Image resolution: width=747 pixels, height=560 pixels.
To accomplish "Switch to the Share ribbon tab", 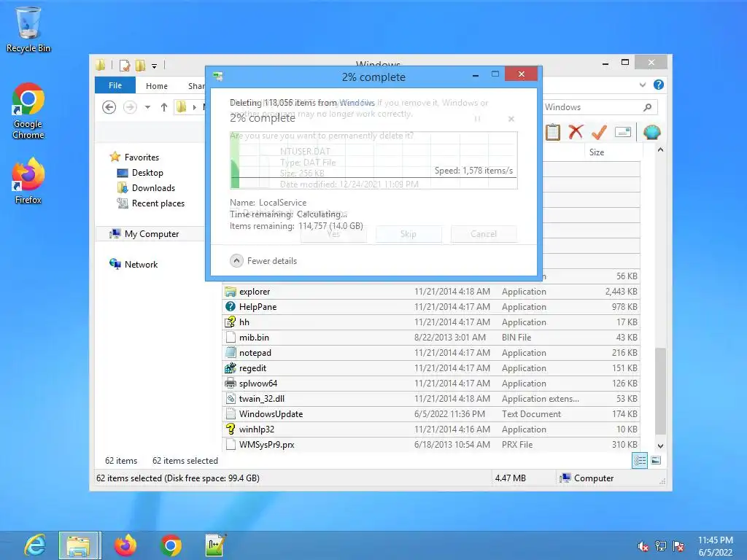I will tap(196, 86).
